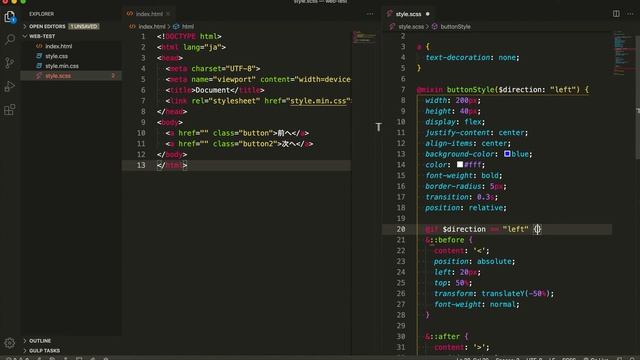Click the font-weight: bold line
The width and height of the screenshot is (640, 360).
(464, 176)
